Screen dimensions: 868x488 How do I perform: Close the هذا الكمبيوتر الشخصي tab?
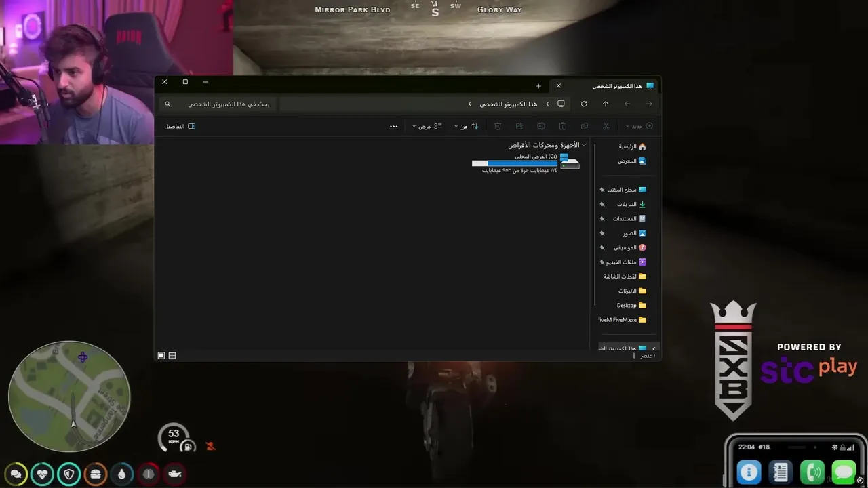tap(558, 86)
